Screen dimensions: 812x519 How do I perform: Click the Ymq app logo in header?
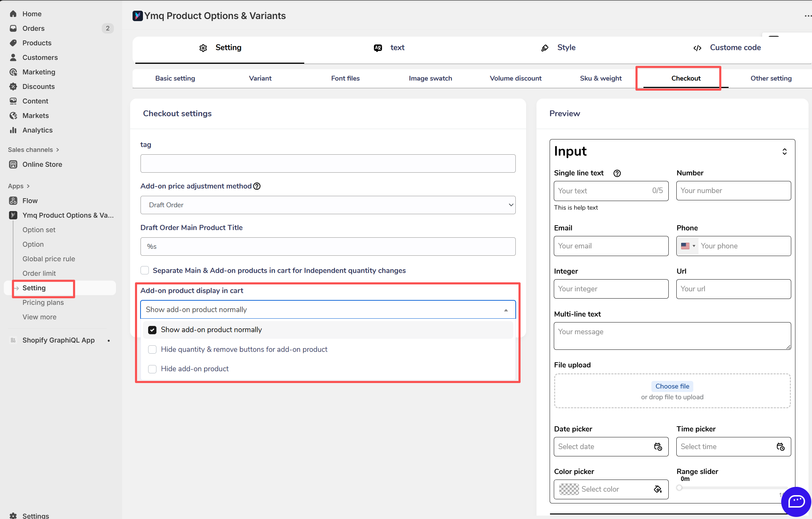(137, 16)
